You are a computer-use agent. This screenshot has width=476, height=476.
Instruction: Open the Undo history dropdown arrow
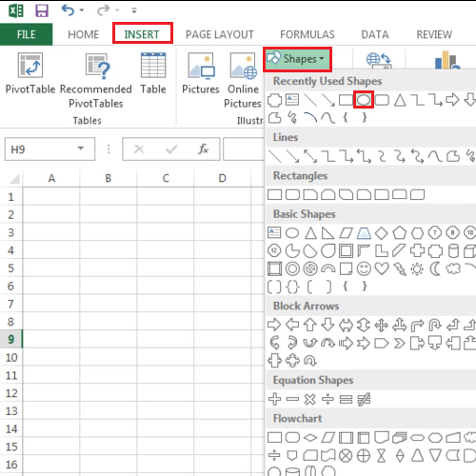pos(82,10)
